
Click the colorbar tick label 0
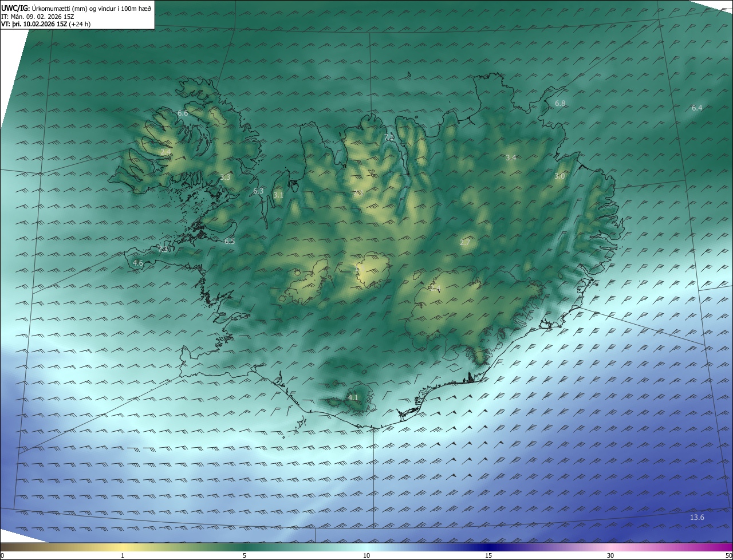(2, 556)
